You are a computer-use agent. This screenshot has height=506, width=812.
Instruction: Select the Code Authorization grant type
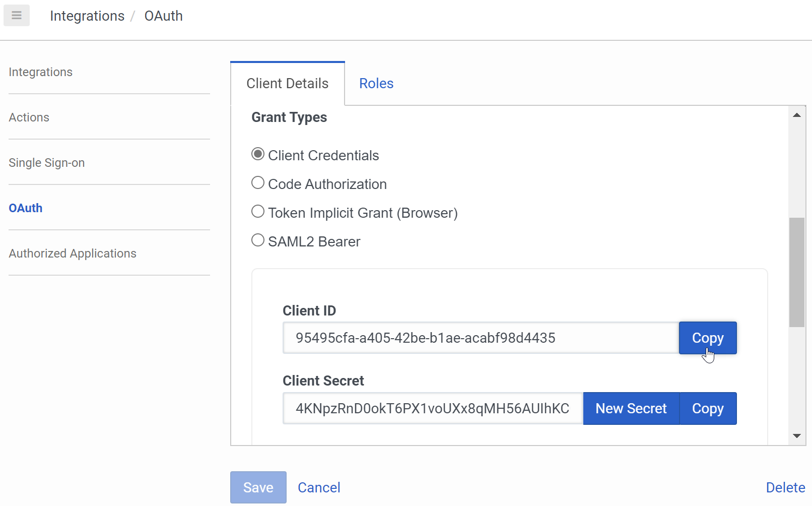[257, 182]
